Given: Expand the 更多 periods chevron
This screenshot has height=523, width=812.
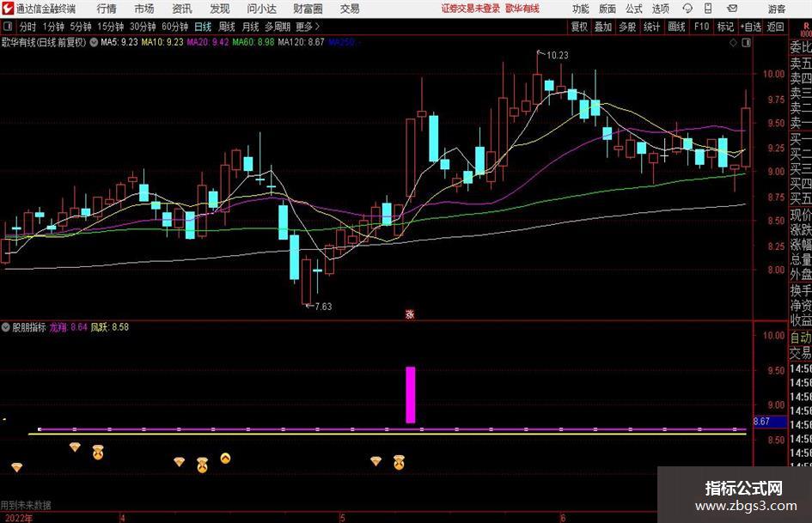Looking at the screenshot, I should click(x=317, y=27).
